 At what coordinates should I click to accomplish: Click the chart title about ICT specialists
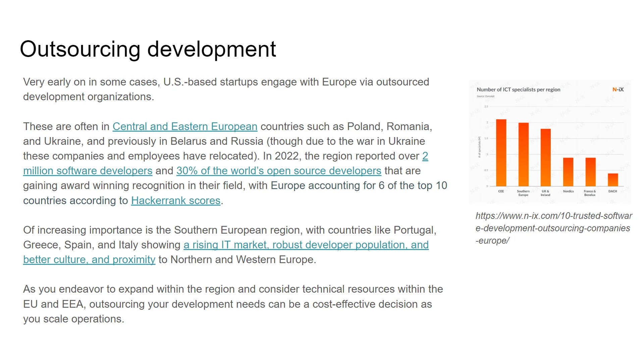point(518,89)
